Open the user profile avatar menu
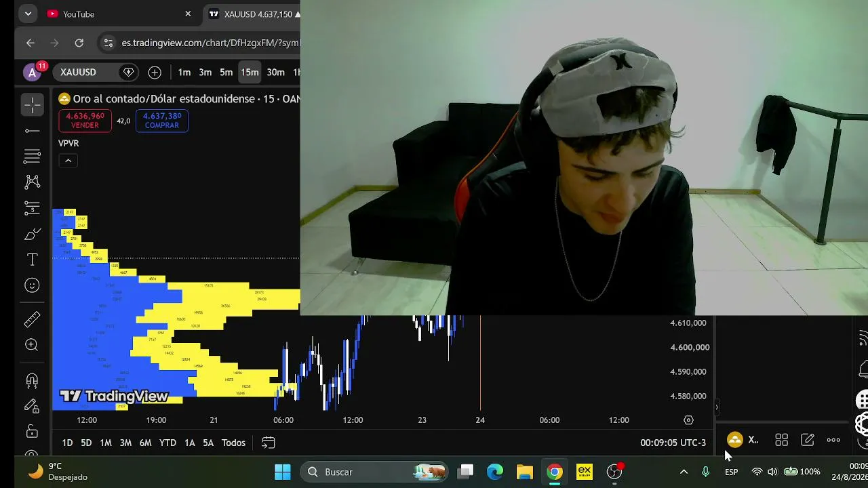 click(32, 73)
